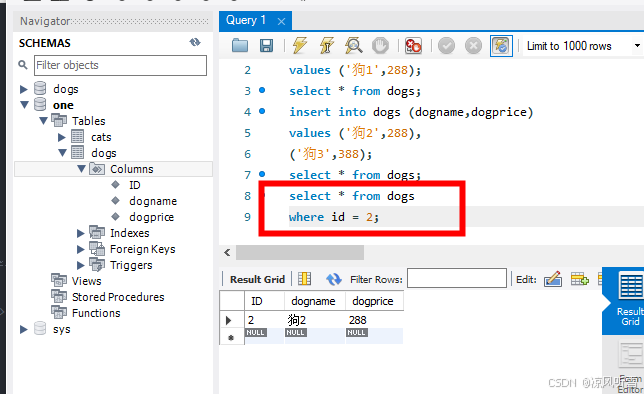This screenshot has height=394, width=644.
Task: Select the dogprice cell 288
Action: pyautogui.click(x=374, y=320)
